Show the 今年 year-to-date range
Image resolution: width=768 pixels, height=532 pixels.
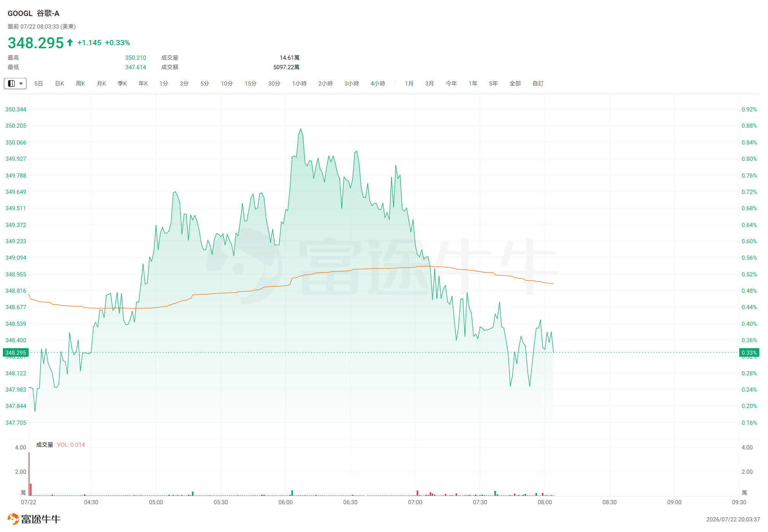[x=451, y=83]
